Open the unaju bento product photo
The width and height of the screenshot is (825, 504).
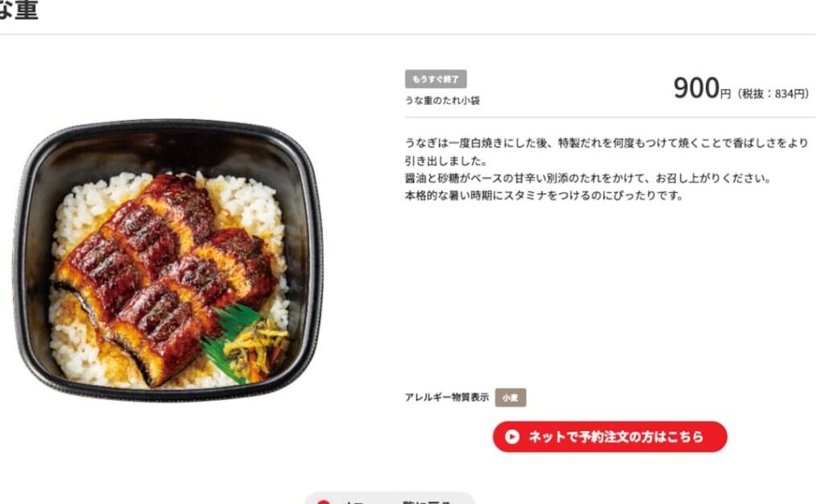[168, 261]
